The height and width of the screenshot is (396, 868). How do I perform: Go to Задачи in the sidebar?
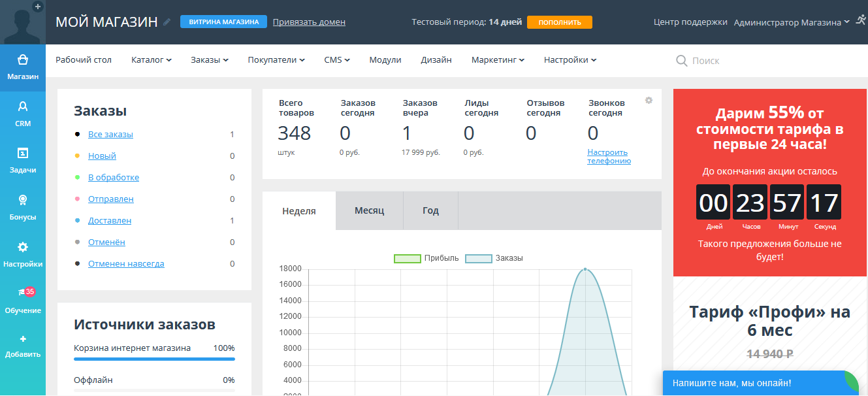(23, 160)
